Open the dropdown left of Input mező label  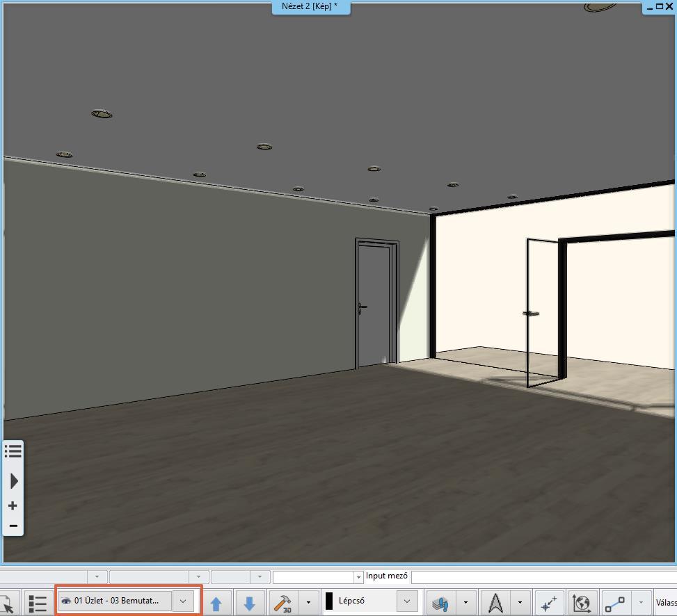tap(358, 577)
